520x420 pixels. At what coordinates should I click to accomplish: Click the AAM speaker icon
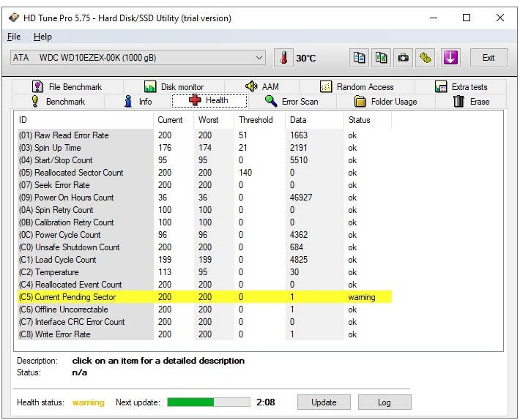click(x=251, y=86)
